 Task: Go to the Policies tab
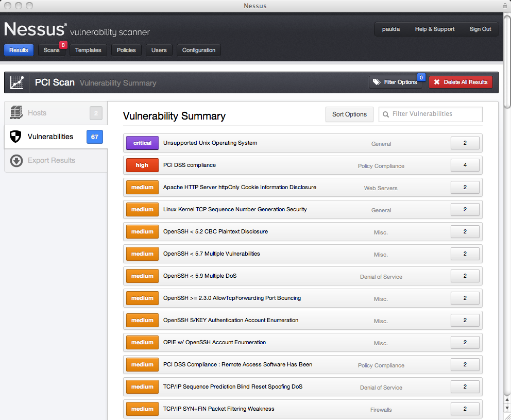pos(126,50)
